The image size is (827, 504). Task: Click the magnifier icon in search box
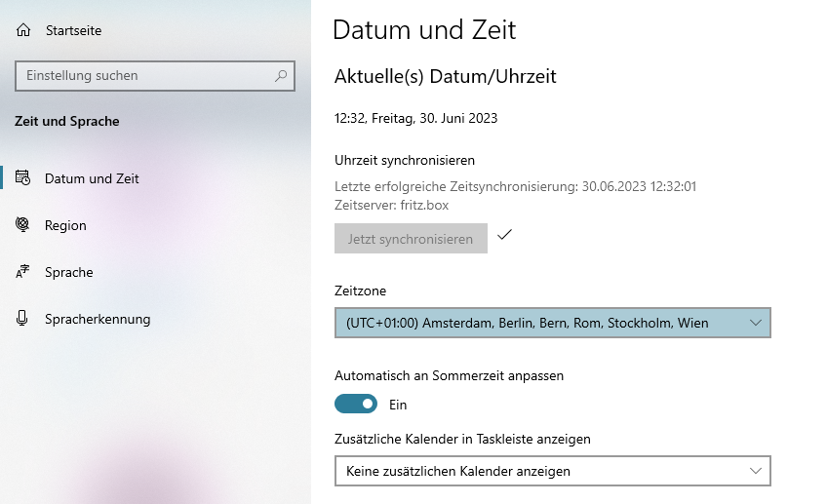coord(281,75)
